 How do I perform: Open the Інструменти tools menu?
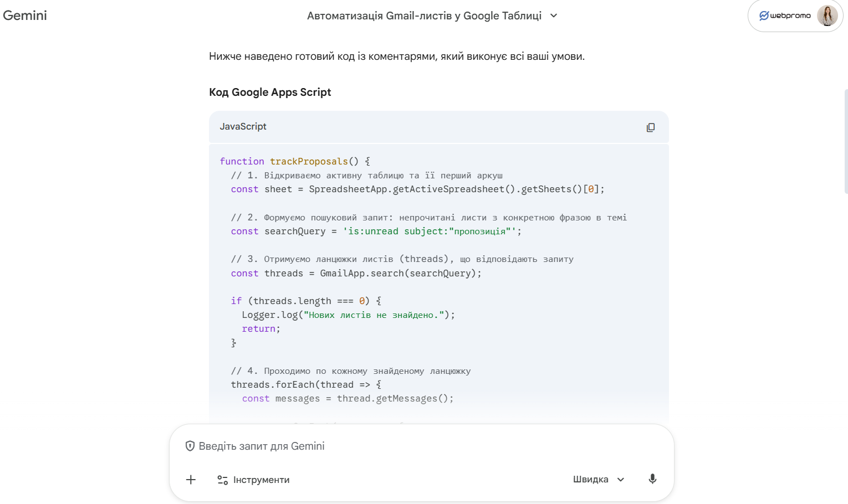point(253,480)
